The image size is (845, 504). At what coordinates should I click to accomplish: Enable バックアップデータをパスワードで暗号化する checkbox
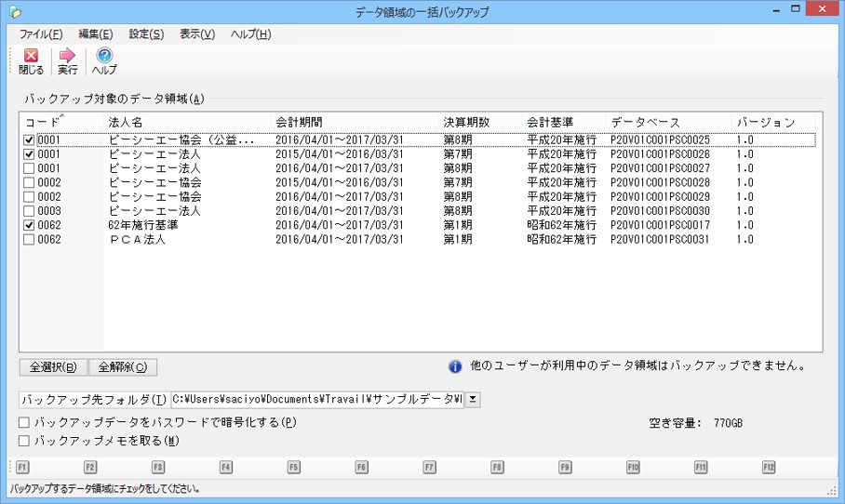[24, 423]
